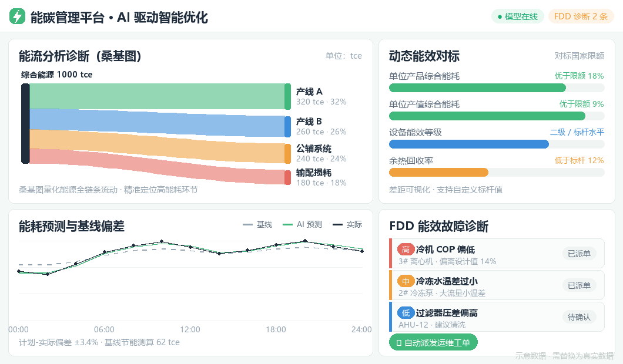Click the 单位: tce label

pos(344,56)
